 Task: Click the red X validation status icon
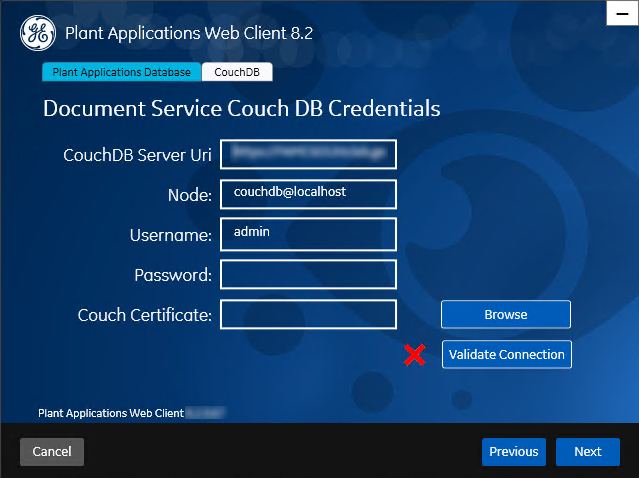tap(414, 355)
